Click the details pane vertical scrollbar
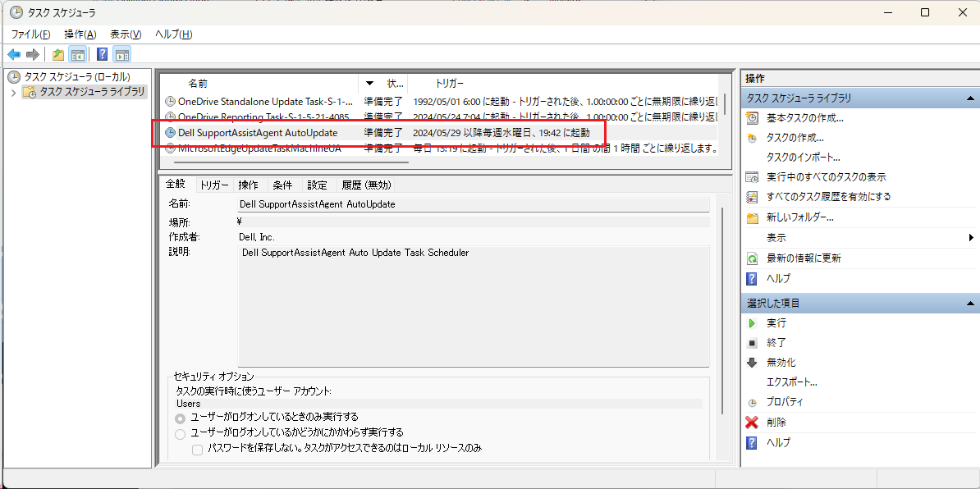The width and height of the screenshot is (980, 489). click(722, 312)
